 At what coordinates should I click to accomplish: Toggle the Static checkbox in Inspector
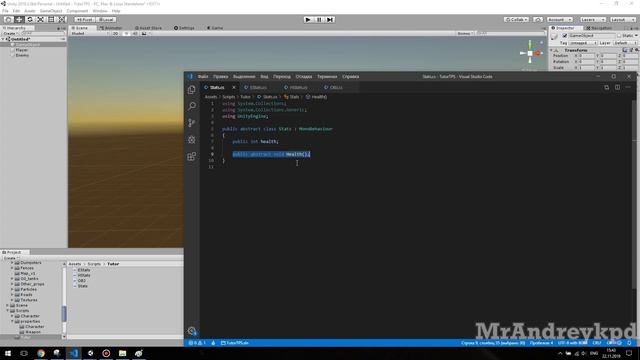620,36
